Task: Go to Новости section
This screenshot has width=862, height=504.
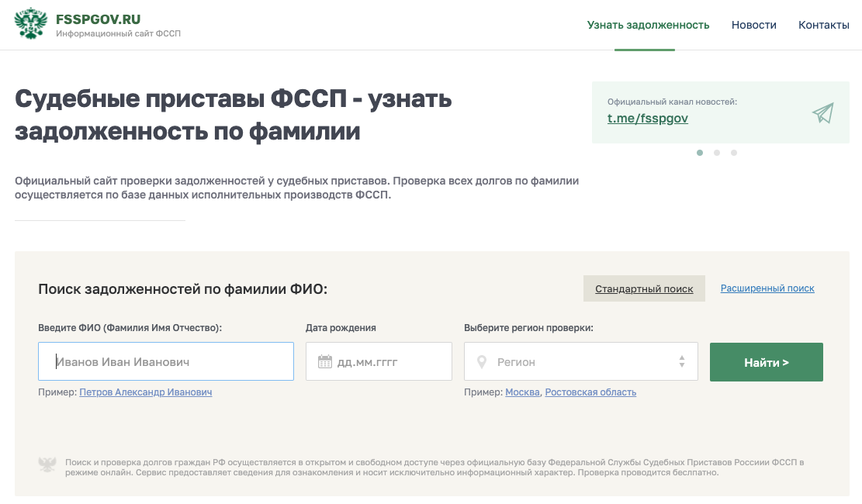Action: [753, 25]
